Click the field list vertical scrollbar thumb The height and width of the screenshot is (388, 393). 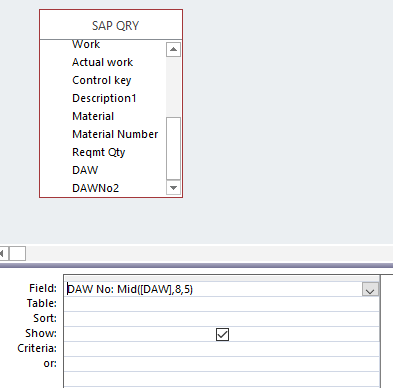pos(173,148)
